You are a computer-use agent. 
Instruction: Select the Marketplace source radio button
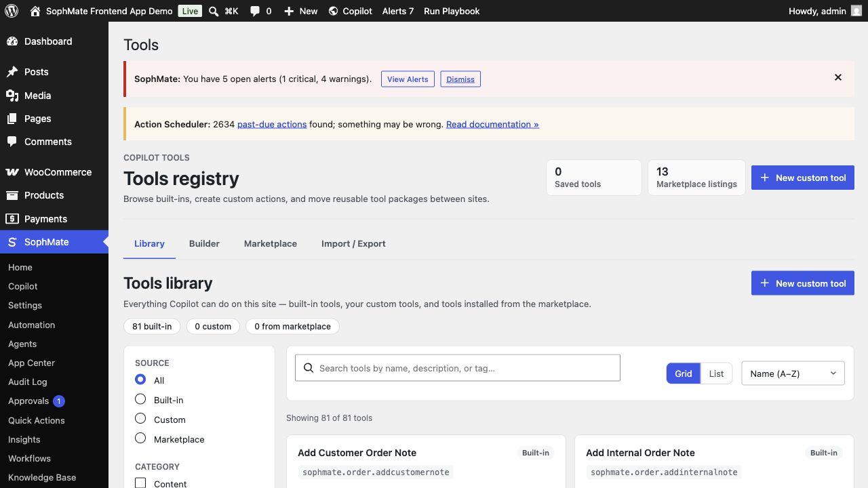(140, 439)
